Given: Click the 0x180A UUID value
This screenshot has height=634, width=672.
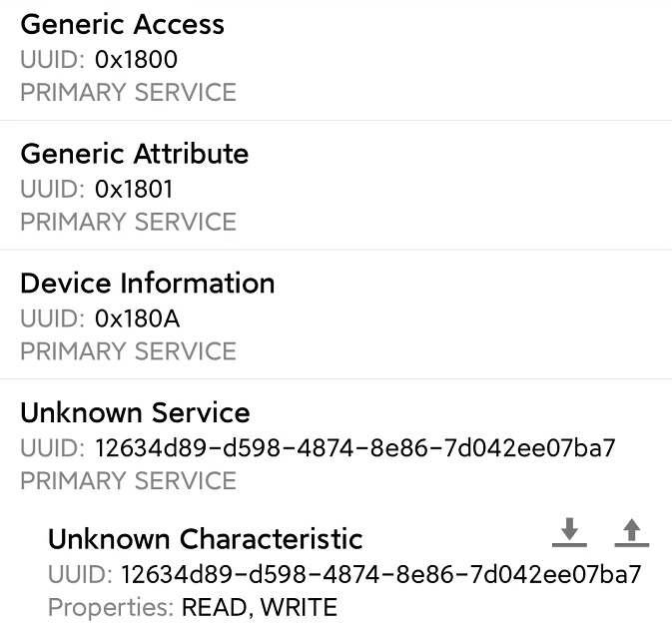Looking at the screenshot, I should tap(137, 318).
